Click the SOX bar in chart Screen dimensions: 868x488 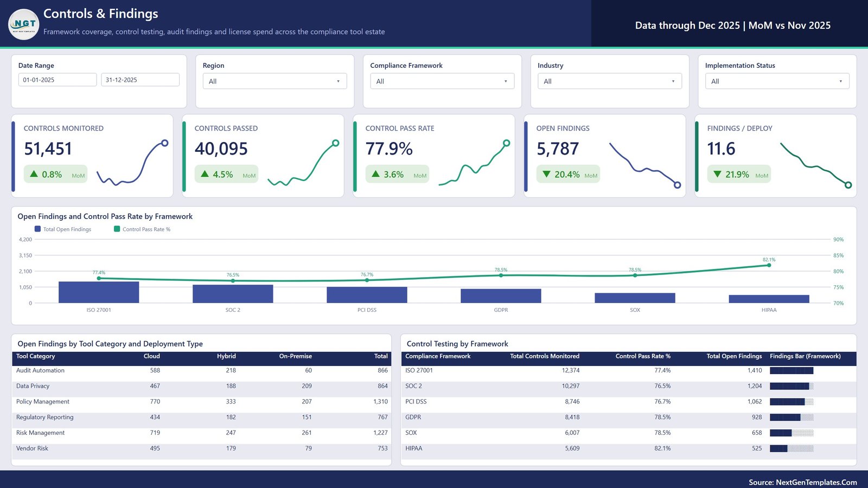point(635,298)
